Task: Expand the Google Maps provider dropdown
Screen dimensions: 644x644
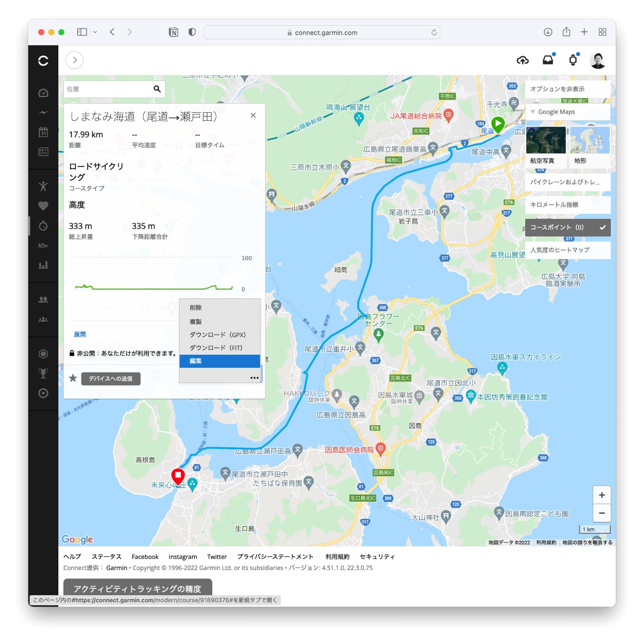Action: [568, 112]
